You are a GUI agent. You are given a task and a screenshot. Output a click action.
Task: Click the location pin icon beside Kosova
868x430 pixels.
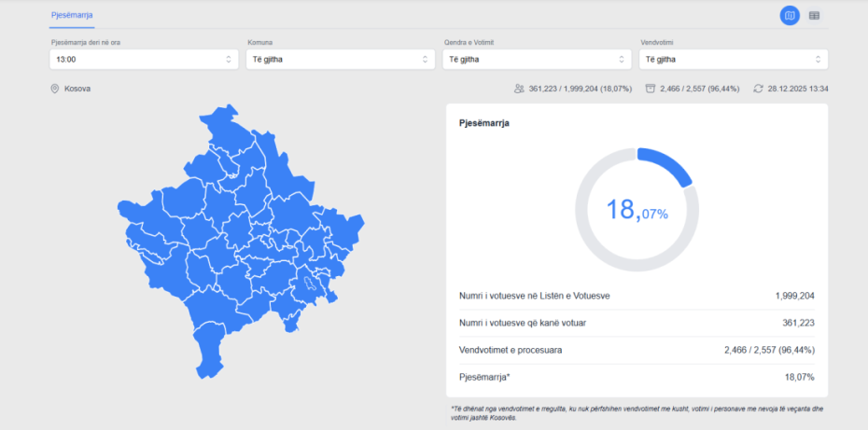click(55, 89)
